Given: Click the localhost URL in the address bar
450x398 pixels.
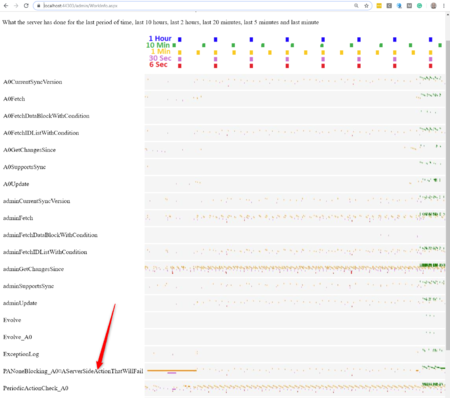Looking at the screenshot, I should pyautogui.click(x=80, y=6).
